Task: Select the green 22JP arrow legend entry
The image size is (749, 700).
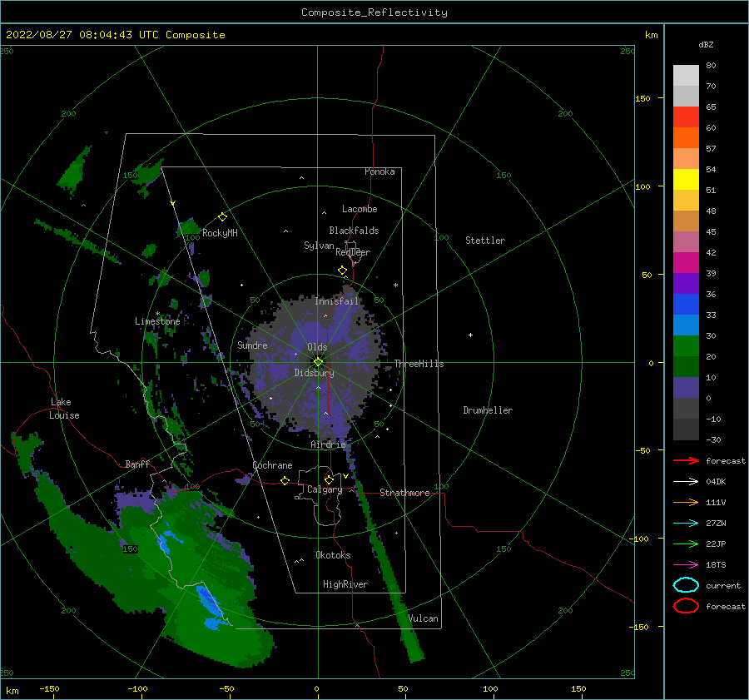Action: (x=686, y=544)
